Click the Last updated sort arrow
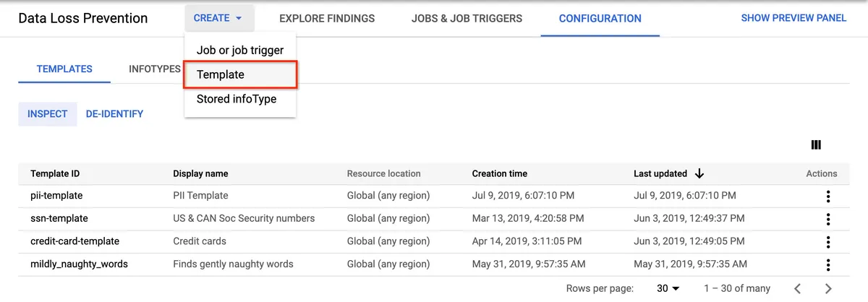This screenshot has width=868, height=302. tap(699, 173)
